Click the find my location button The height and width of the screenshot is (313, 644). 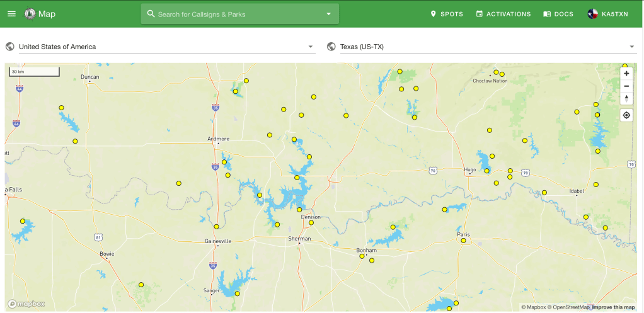[x=626, y=115]
